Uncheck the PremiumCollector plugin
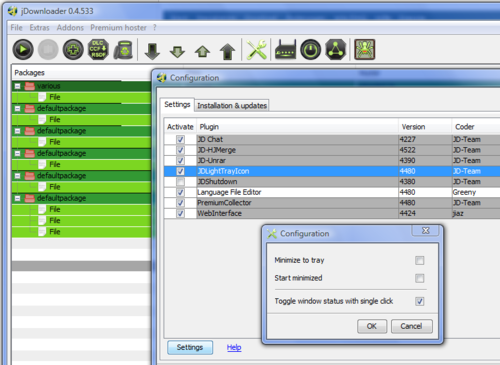 click(180, 203)
